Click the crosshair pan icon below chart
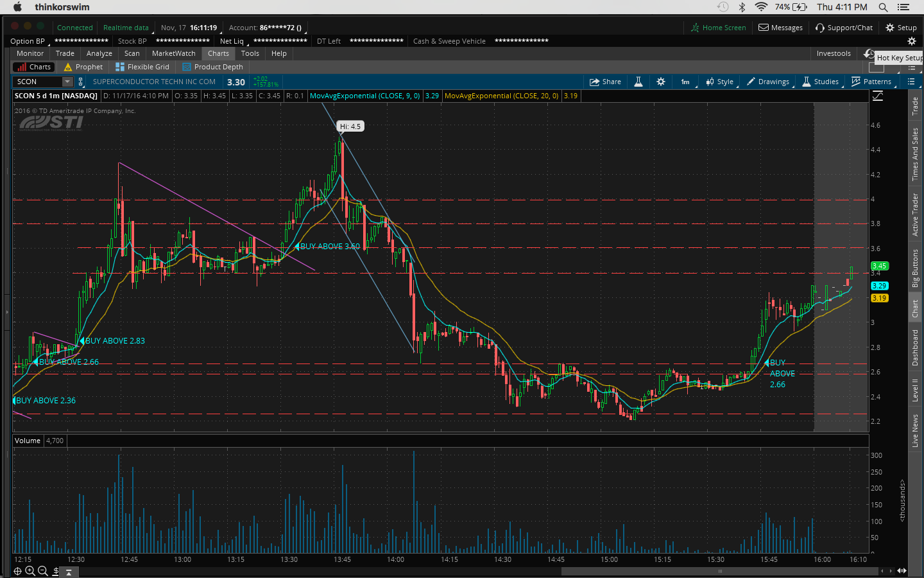 pyautogui.click(x=18, y=571)
